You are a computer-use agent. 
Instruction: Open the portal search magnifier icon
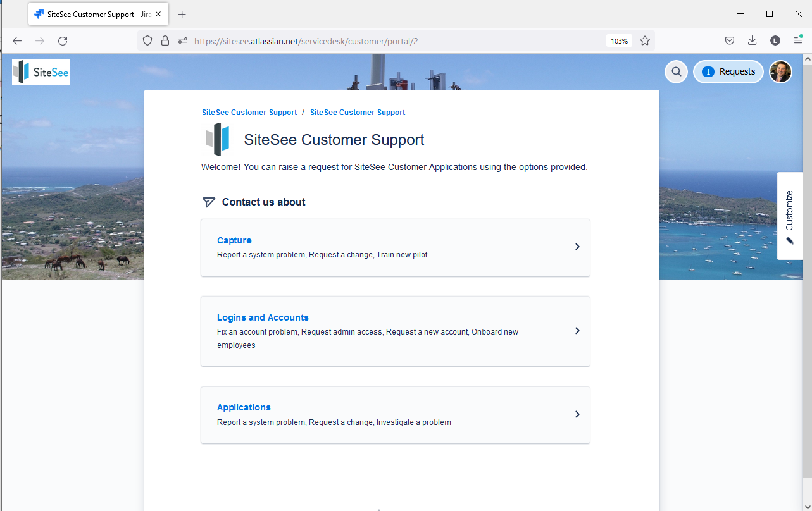point(677,71)
